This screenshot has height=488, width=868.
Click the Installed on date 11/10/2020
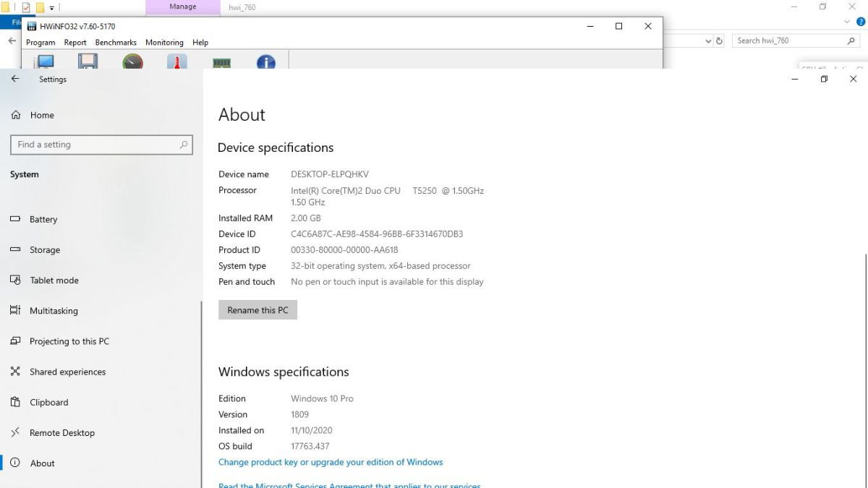[312, 430]
